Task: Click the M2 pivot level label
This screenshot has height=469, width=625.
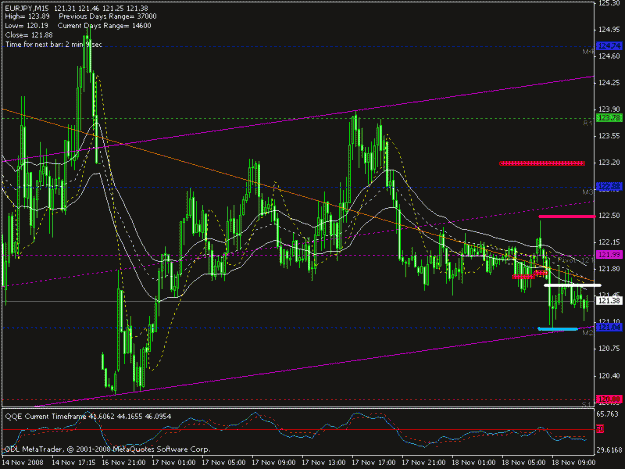Action: pos(588,333)
